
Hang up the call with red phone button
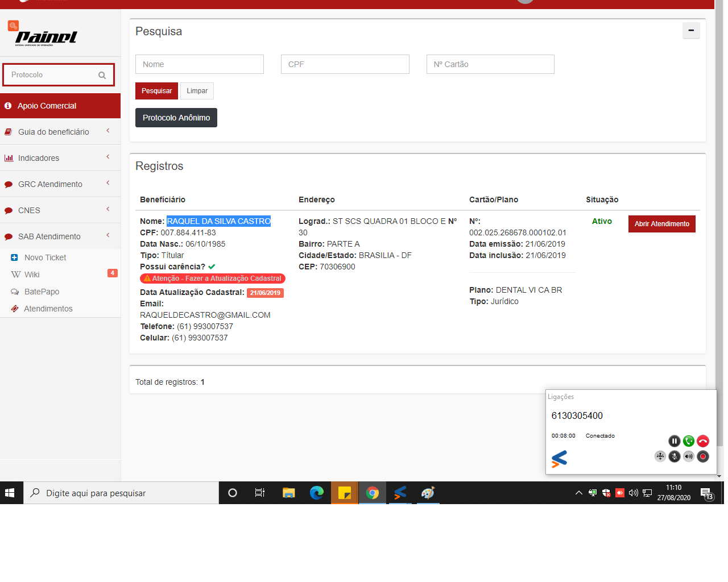[x=703, y=441]
